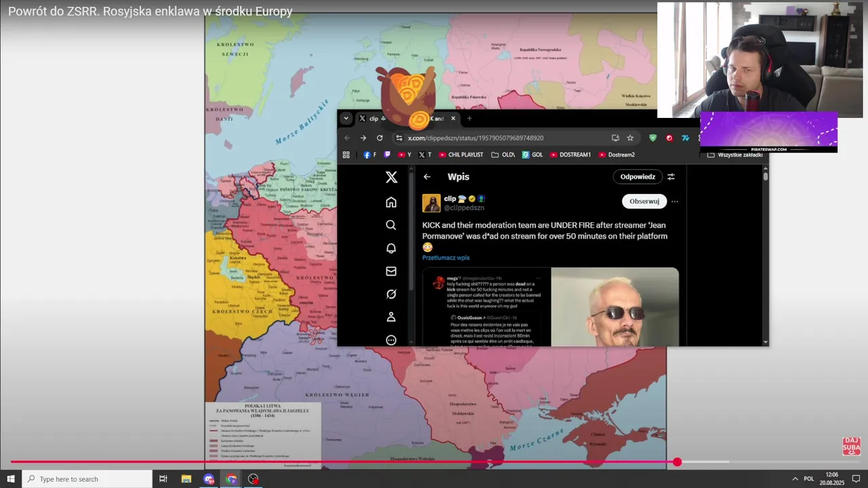Click the video progress bar playhead

pyautogui.click(x=677, y=462)
